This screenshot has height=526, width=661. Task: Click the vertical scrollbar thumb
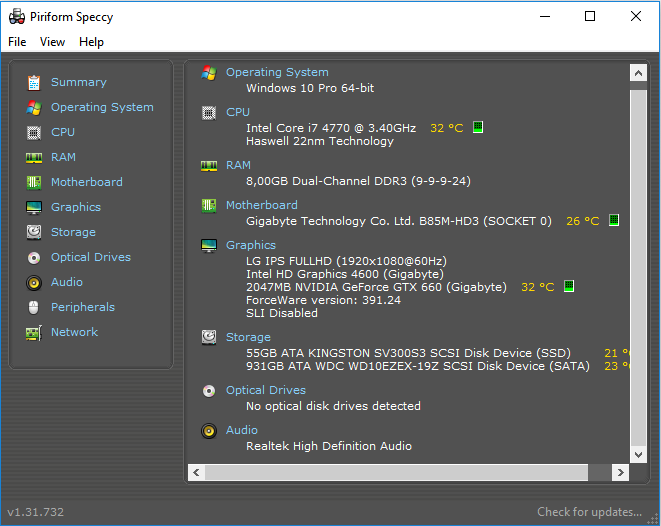click(x=638, y=268)
